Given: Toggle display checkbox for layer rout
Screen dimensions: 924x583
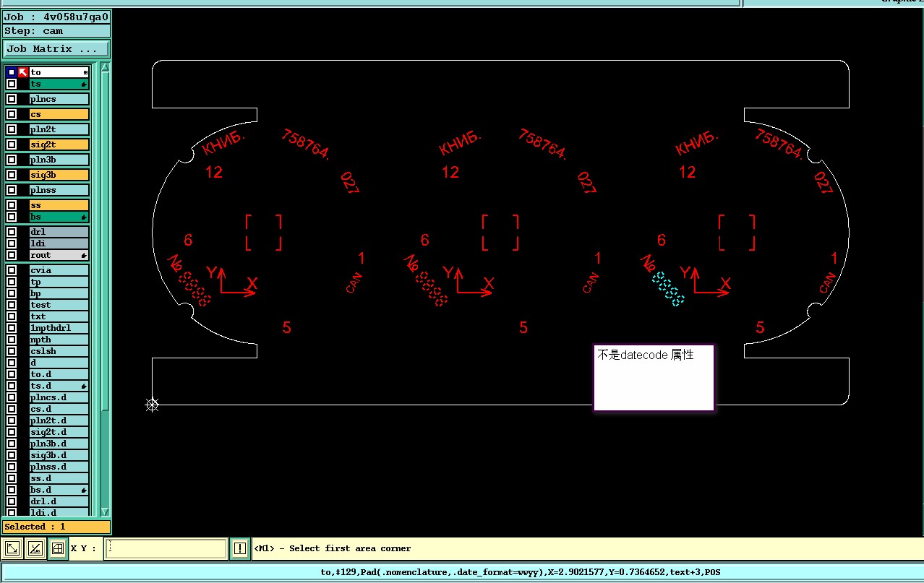Looking at the screenshot, I should click(x=11, y=255).
